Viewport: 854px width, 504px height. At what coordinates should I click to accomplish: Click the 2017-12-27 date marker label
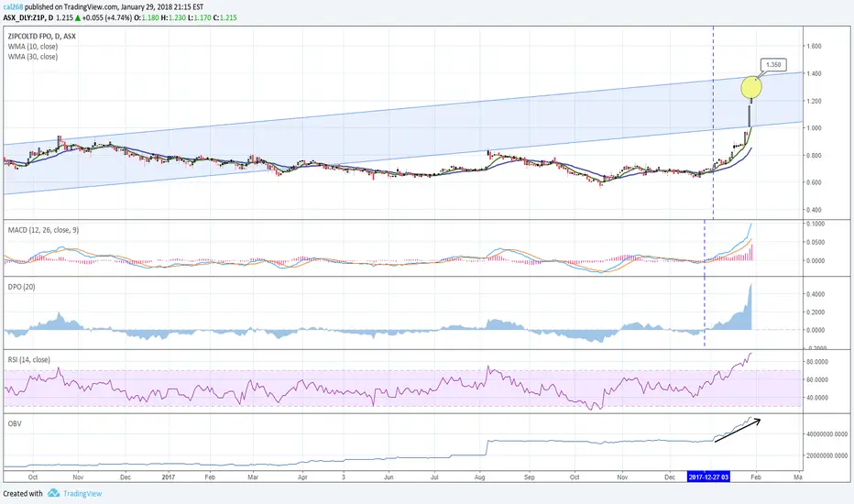[x=708, y=477]
